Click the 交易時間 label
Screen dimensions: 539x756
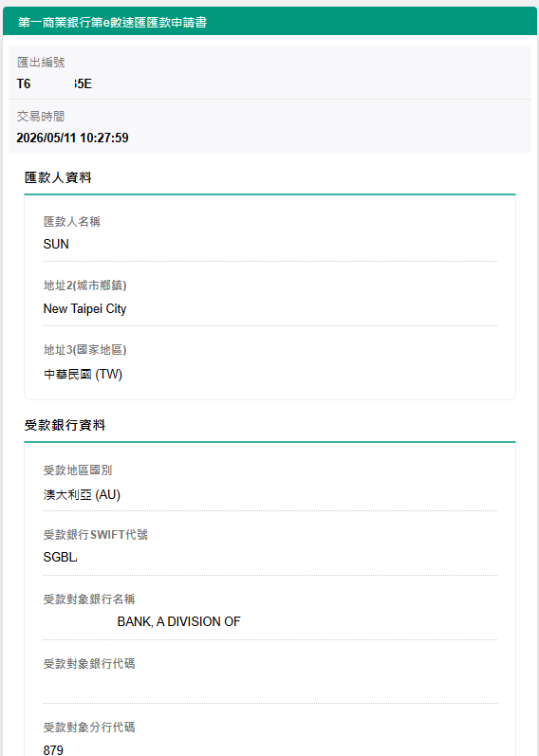click(41, 116)
